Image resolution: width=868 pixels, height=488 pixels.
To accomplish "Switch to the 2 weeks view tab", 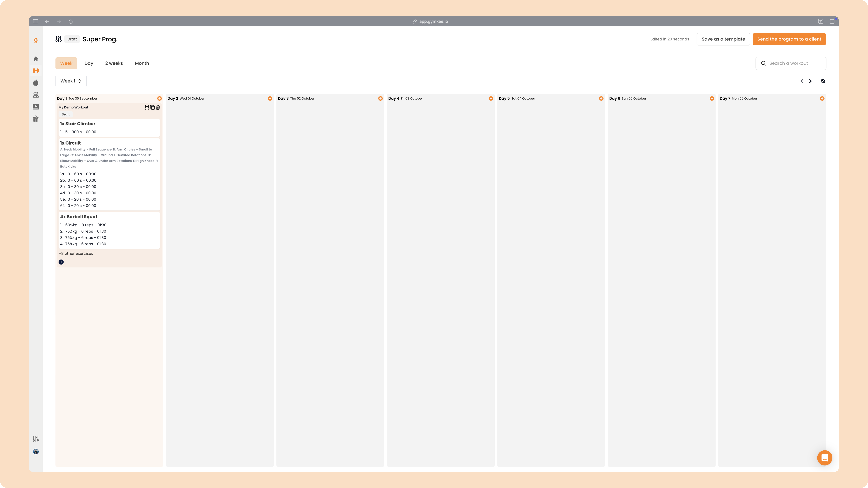I will [114, 63].
